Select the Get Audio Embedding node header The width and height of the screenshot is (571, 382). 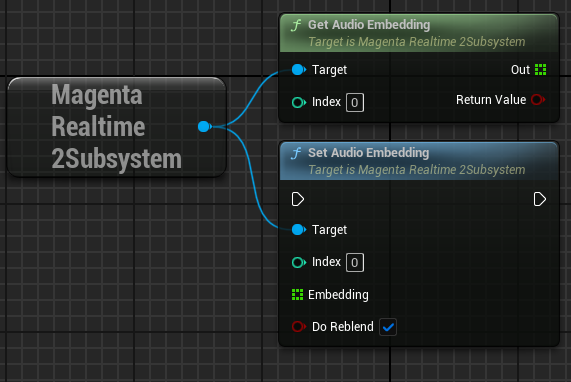(419, 33)
